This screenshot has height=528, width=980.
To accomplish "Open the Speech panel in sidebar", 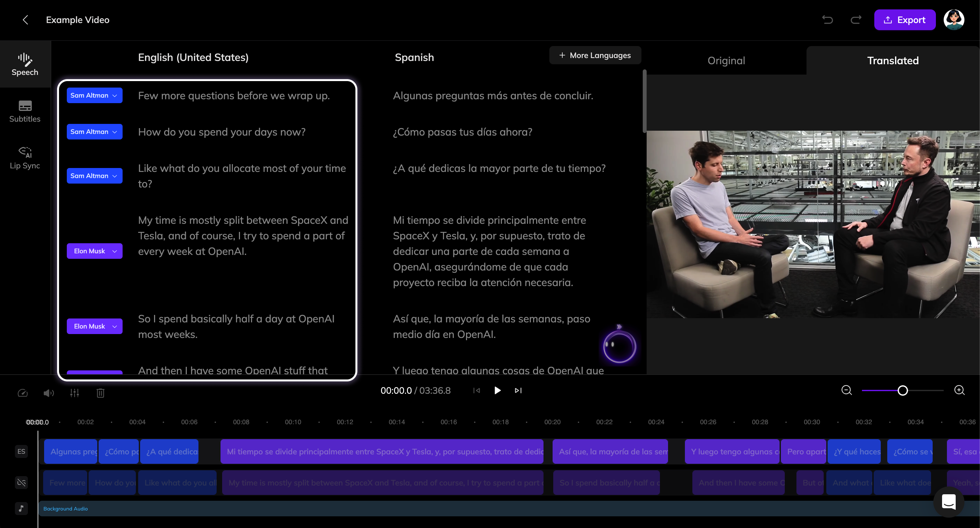I will [x=25, y=64].
